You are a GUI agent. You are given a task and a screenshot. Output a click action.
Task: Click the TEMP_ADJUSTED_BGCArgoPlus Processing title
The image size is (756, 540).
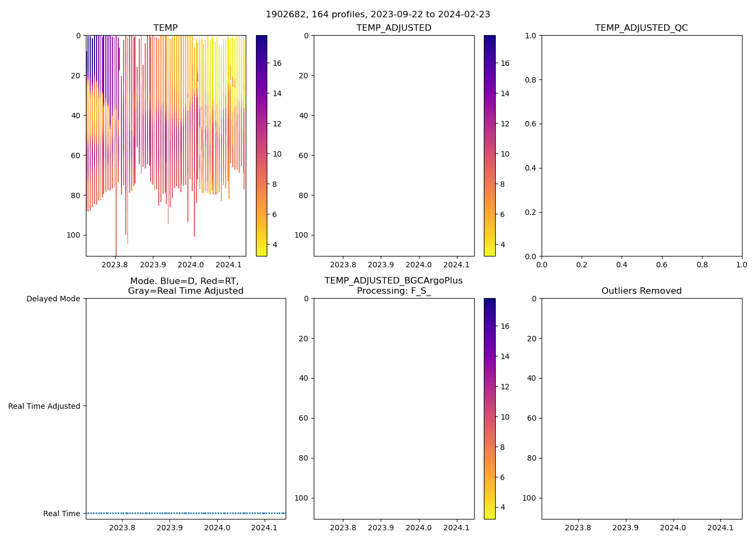[393, 286]
